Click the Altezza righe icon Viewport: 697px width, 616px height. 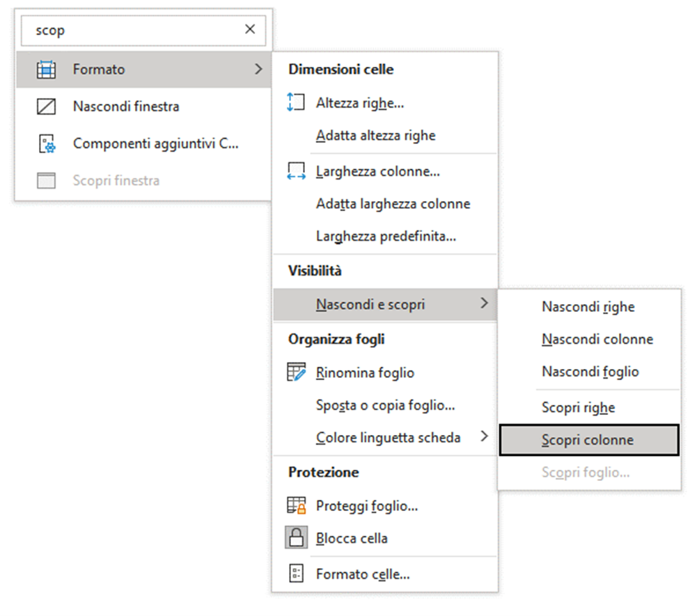pyautogui.click(x=296, y=102)
